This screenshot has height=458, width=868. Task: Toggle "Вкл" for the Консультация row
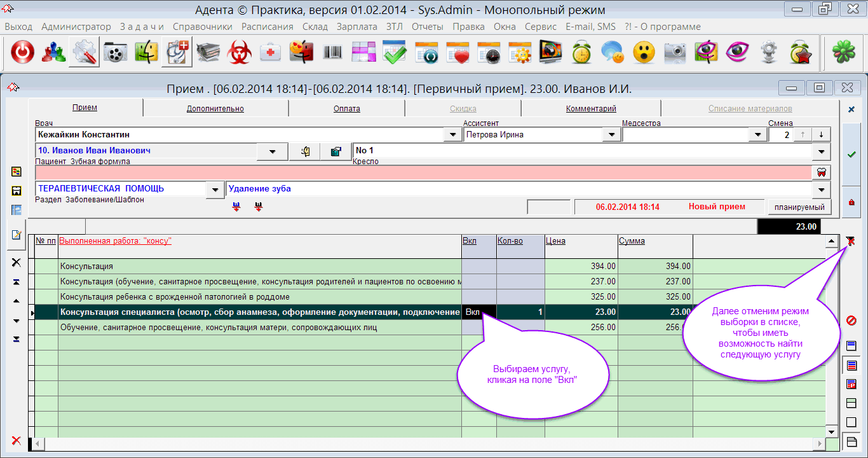tap(478, 267)
